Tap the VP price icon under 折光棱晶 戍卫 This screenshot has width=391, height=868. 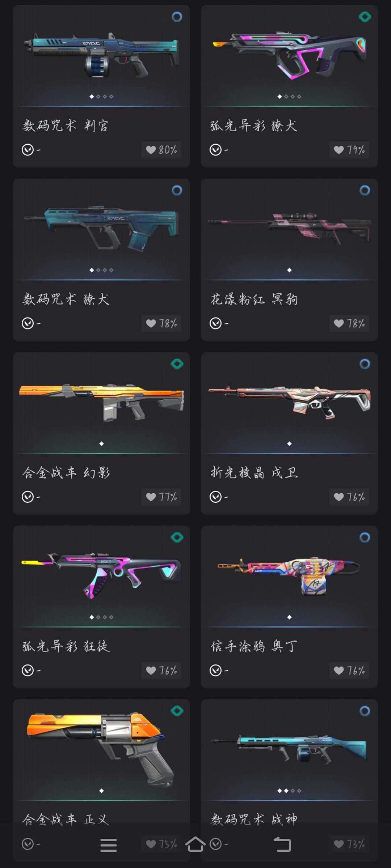216,497
